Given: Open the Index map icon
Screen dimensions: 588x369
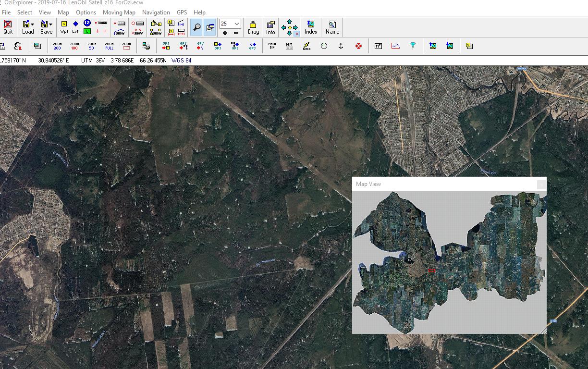Looking at the screenshot, I should click(311, 27).
